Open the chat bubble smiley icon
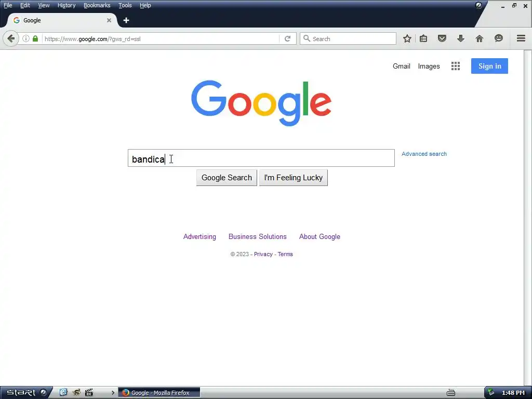 498,38
